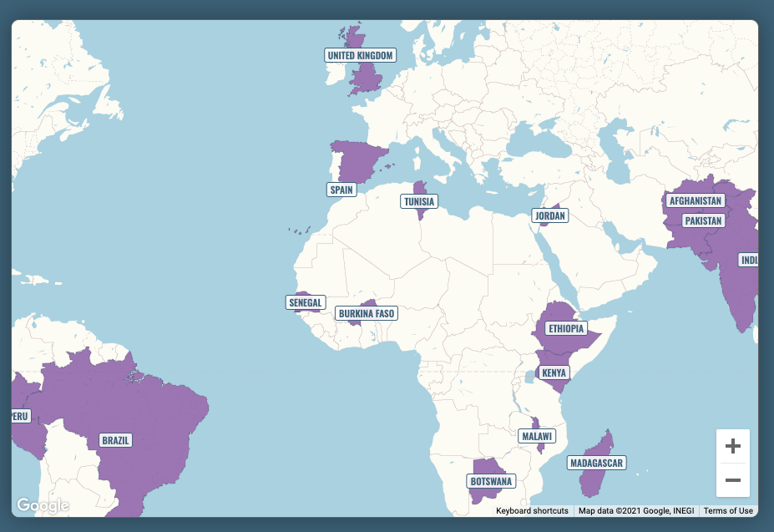
Task: Select the Senegal label
Action: (305, 302)
